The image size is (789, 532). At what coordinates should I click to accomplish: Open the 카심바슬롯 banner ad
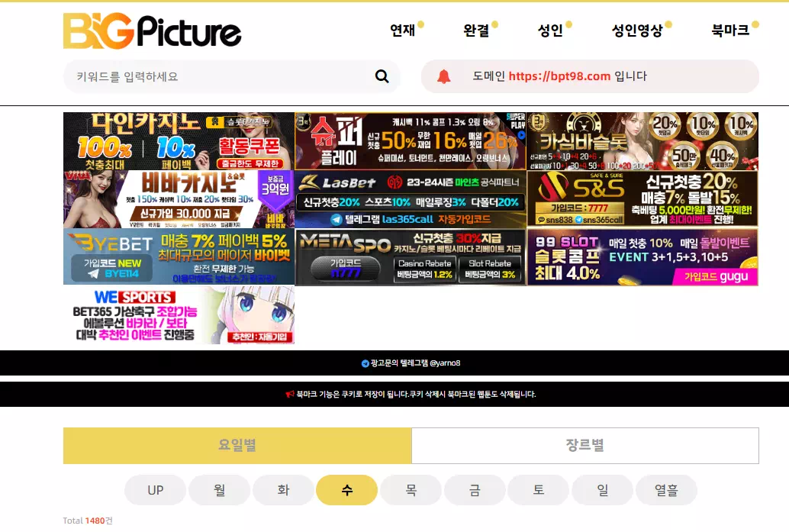click(x=642, y=141)
